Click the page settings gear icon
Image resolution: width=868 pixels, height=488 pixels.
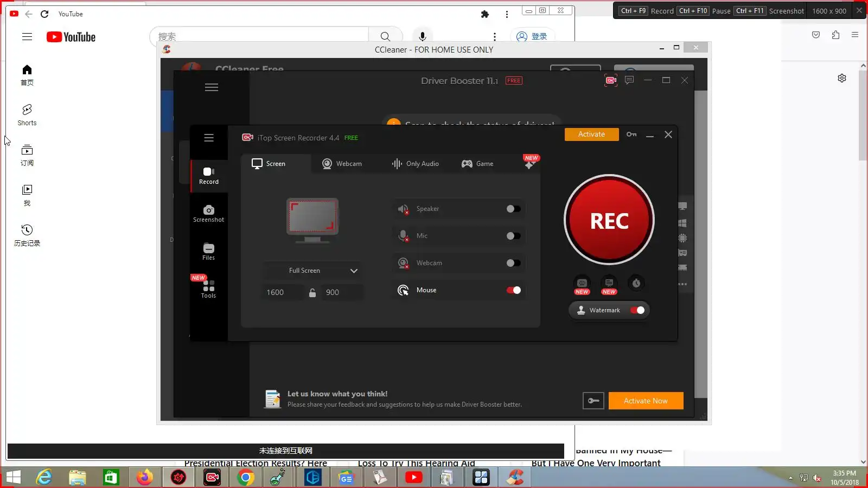coord(842,78)
